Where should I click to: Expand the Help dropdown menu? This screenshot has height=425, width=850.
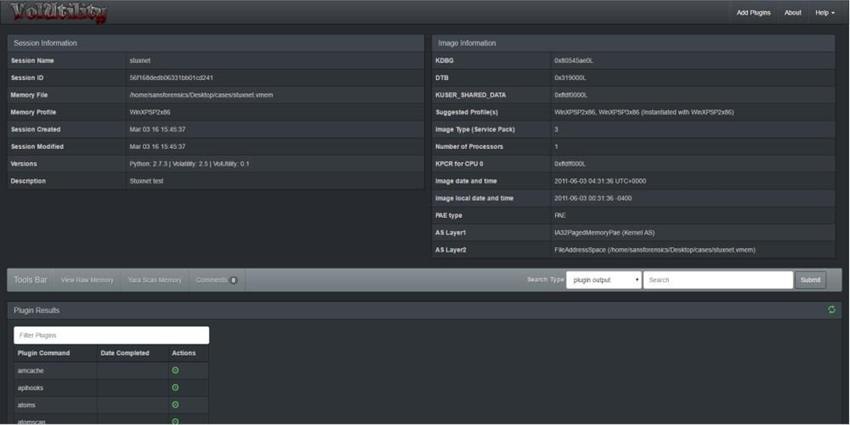[x=825, y=12]
